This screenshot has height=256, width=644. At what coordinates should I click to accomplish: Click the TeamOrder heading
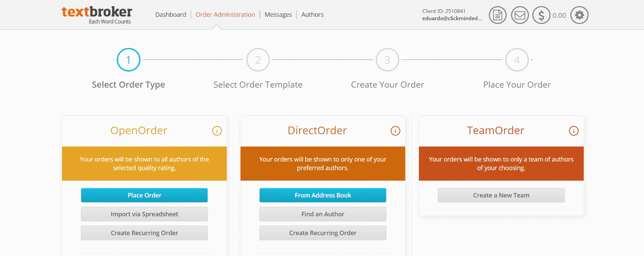pyautogui.click(x=495, y=131)
